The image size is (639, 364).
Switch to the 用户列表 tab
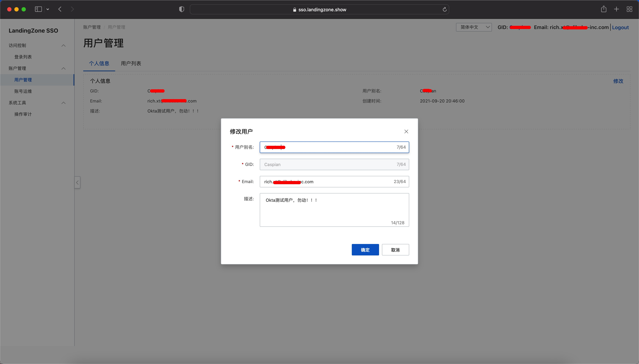[131, 63]
